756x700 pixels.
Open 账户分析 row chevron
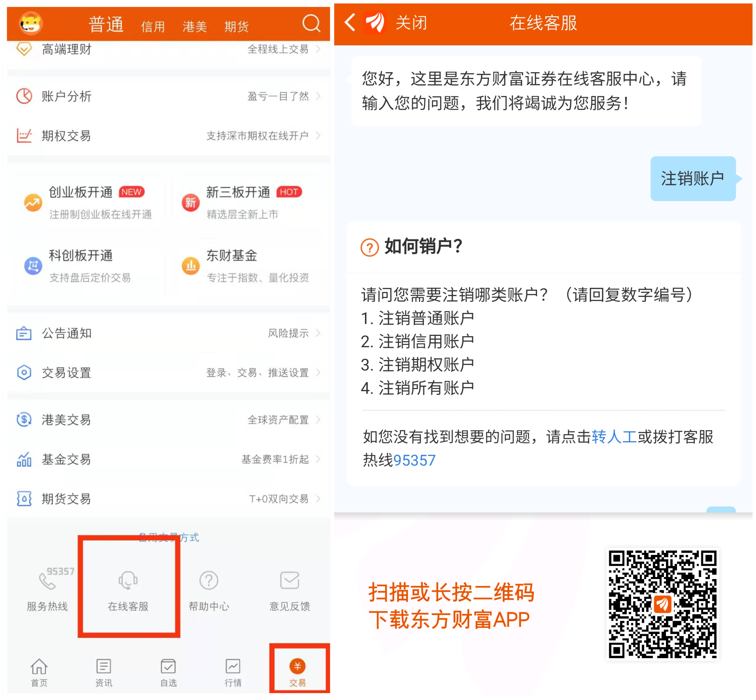pyautogui.click(x=318, y=96)
